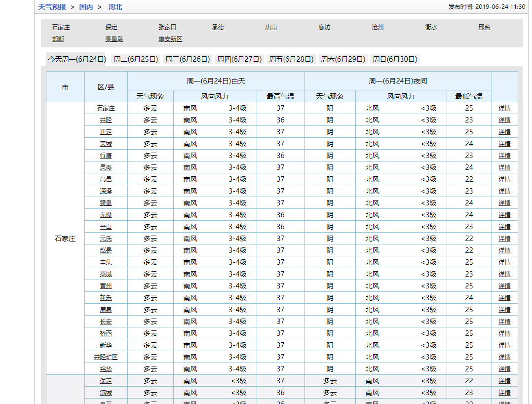
Task: Open 井陉 district link
Action: pos(106,120)
